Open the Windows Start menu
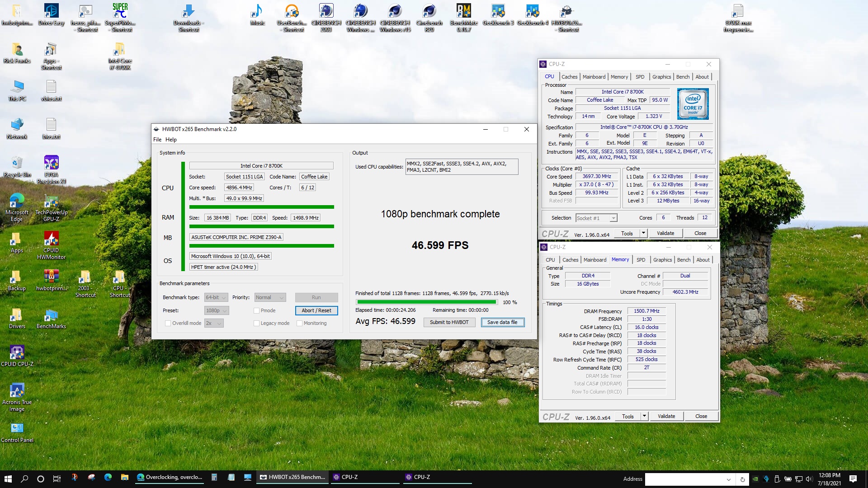Viewport: 868px width, 488px height. tap(8, 479)
